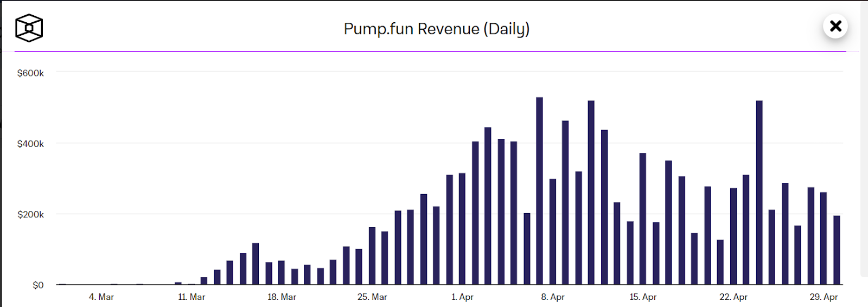Click the $200k y-axis label
Screen dimensions: 868x307
point(30,215)
